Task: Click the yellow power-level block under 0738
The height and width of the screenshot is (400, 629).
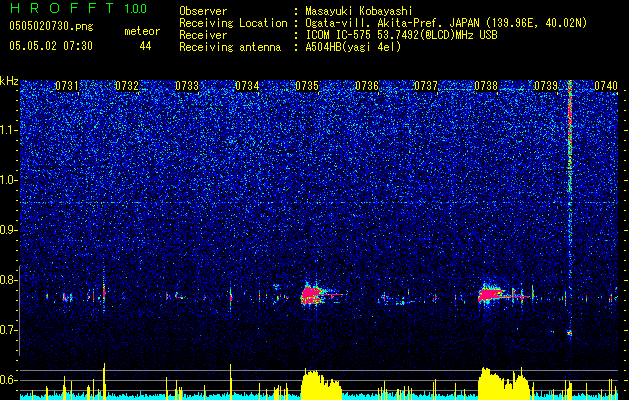Action: [503, 384]
